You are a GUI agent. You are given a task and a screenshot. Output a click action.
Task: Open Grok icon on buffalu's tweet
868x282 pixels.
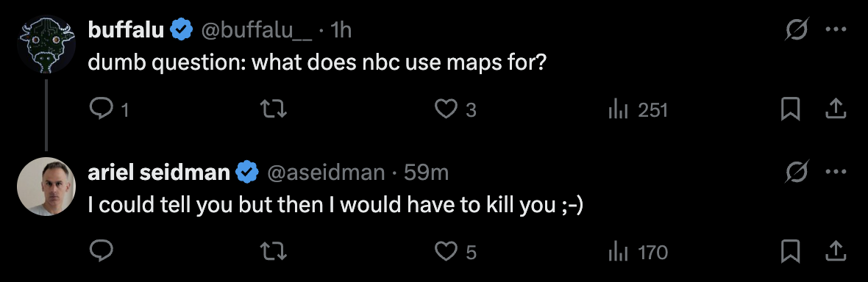(x=797, y=29)
